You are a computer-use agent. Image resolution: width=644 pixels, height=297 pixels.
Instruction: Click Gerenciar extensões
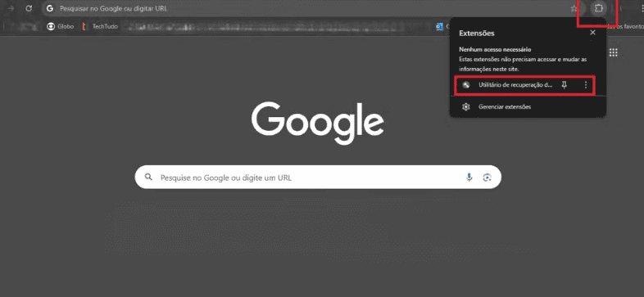click(x=505, y=107)
